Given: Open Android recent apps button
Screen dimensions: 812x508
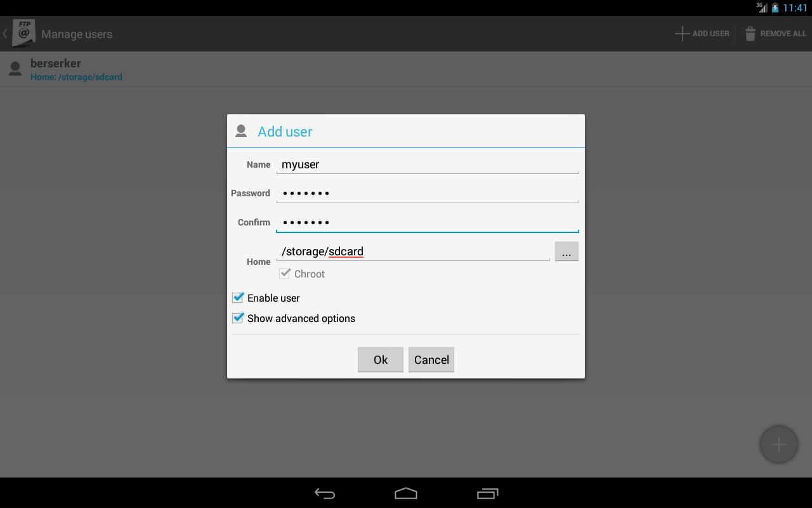Looking at the screenshot, I should pyautogui.click(x=487, y=493).
